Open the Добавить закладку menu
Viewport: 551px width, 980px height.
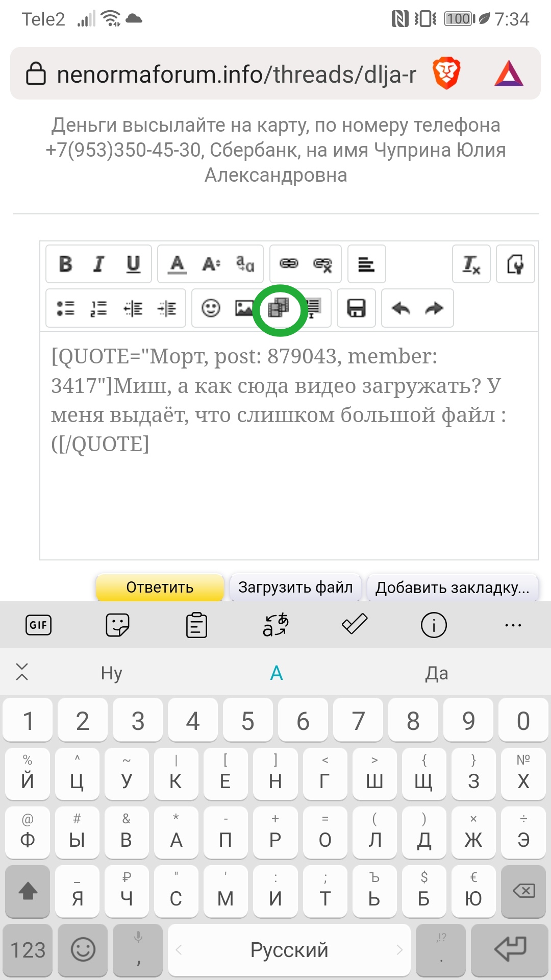click(x=453, y=587)
